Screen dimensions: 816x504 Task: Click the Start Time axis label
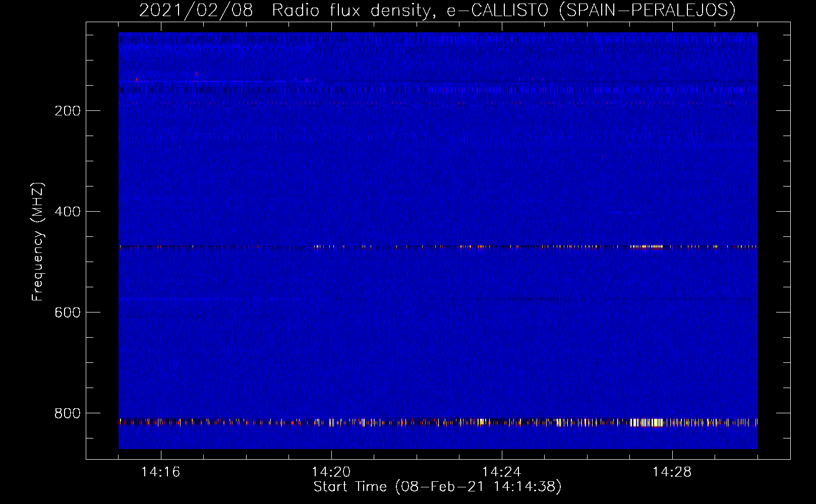[x=437, y=487]
